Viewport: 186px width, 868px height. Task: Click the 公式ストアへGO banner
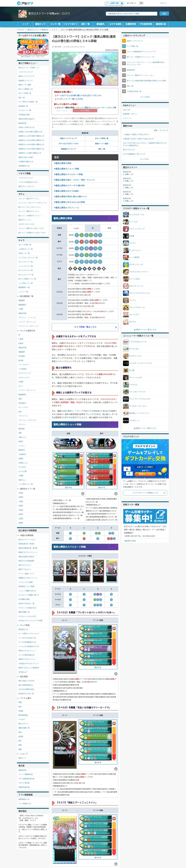(x=33, y=47)
